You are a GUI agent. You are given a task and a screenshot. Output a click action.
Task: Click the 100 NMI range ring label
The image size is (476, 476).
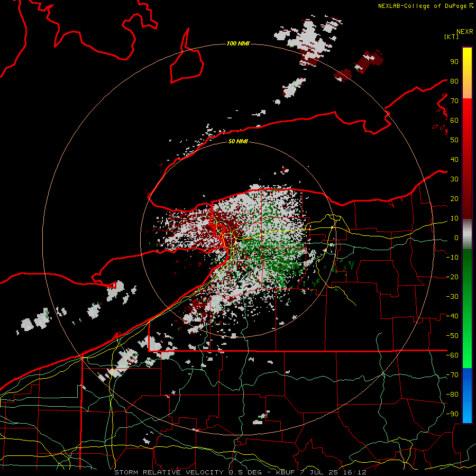(x=238, y=44)
